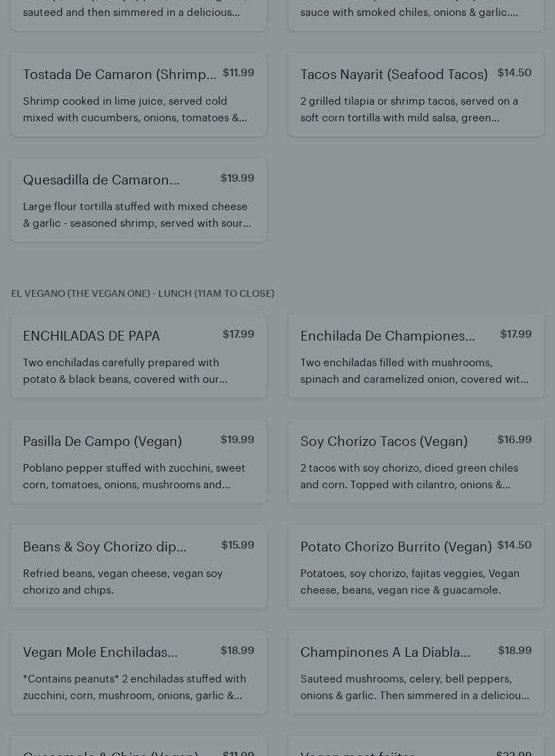555x756 pixels.
Task: Click the $19.99 price on Pasilla De Campo
Action: (237, 440)
